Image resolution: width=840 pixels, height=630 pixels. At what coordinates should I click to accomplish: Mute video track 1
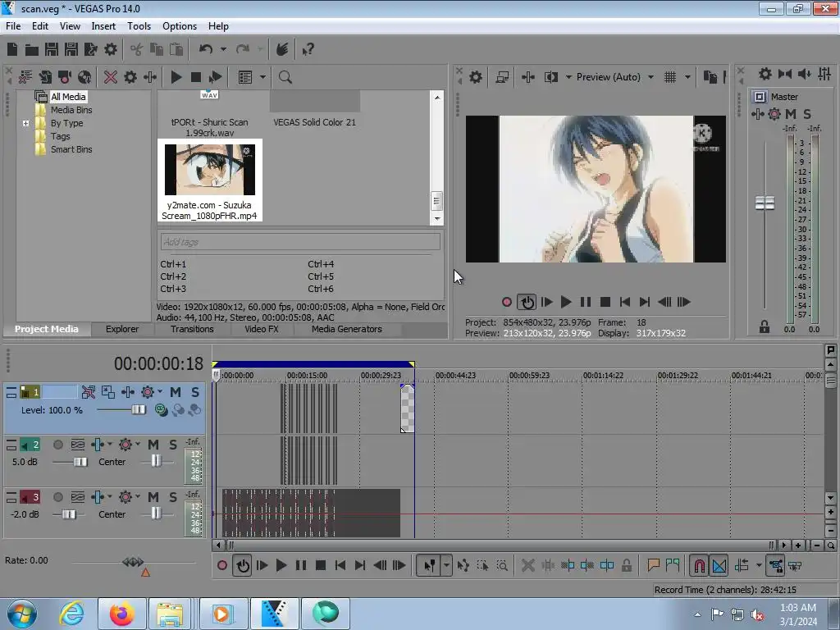tap(176, 392)
